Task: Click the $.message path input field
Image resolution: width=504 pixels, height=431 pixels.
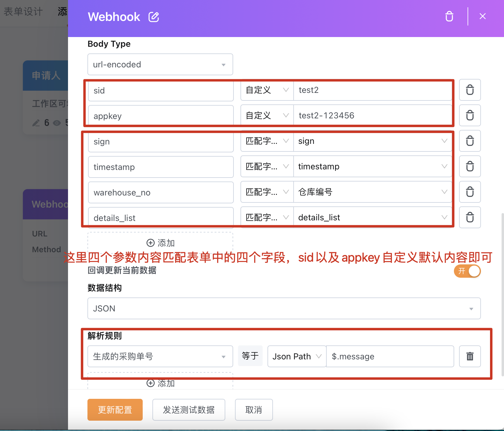Action: pos(390,356)
